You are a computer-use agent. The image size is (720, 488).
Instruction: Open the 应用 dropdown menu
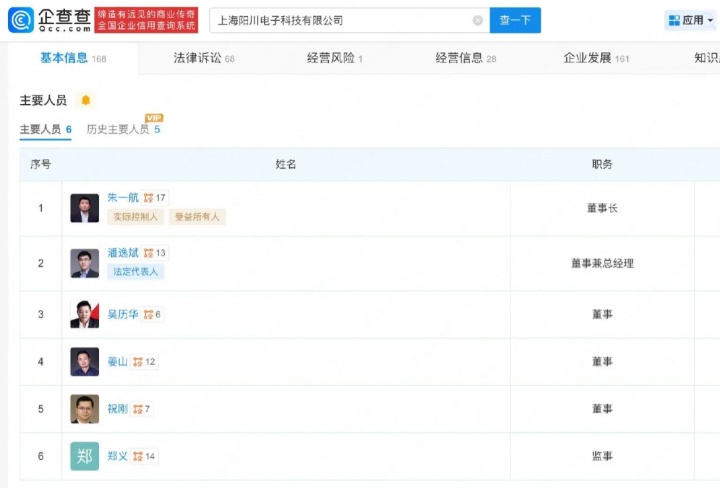pyautogui.click(x=691, y=20)
